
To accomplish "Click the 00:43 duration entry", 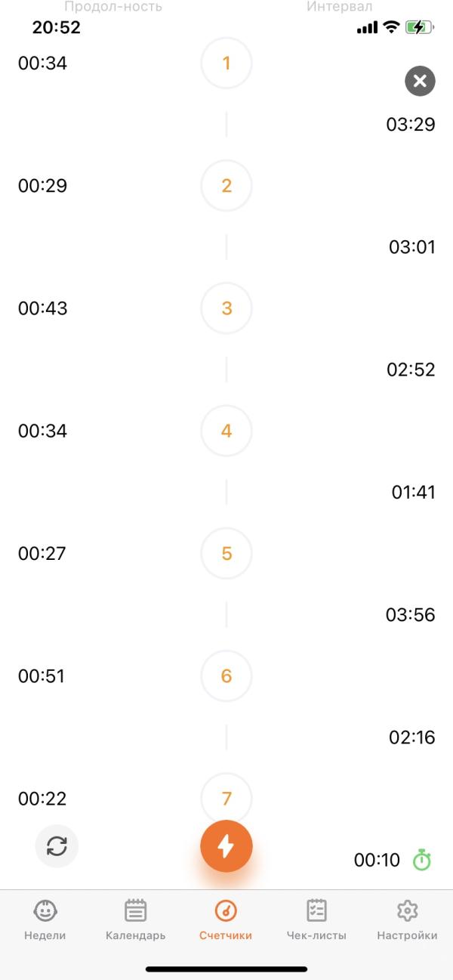I will pyautogui.click(x=42, y=308).
